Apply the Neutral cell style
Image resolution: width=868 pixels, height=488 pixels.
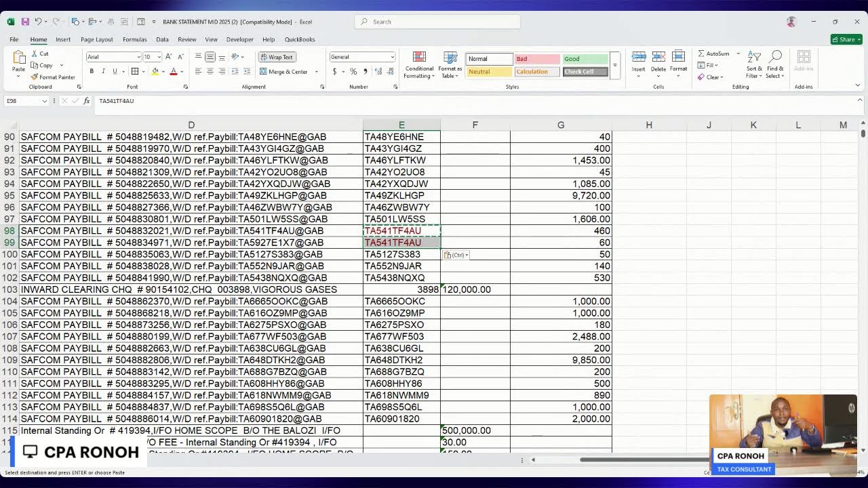pos(489,72)
